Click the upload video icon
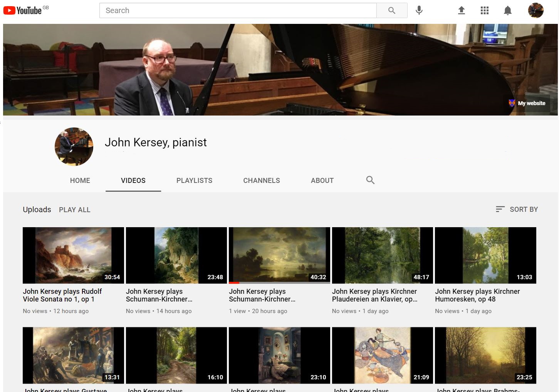559x392 pixels. (461, 10)
